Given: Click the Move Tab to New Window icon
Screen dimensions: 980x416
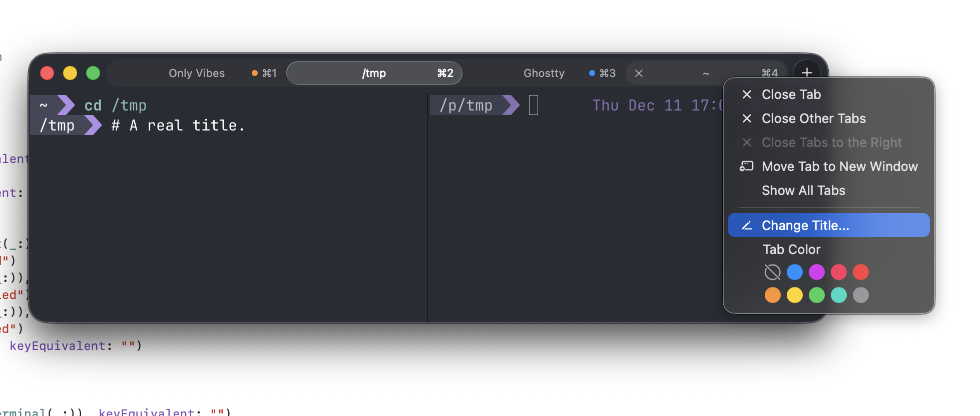Looking at the screenshot, I should (x=746, y=166).
